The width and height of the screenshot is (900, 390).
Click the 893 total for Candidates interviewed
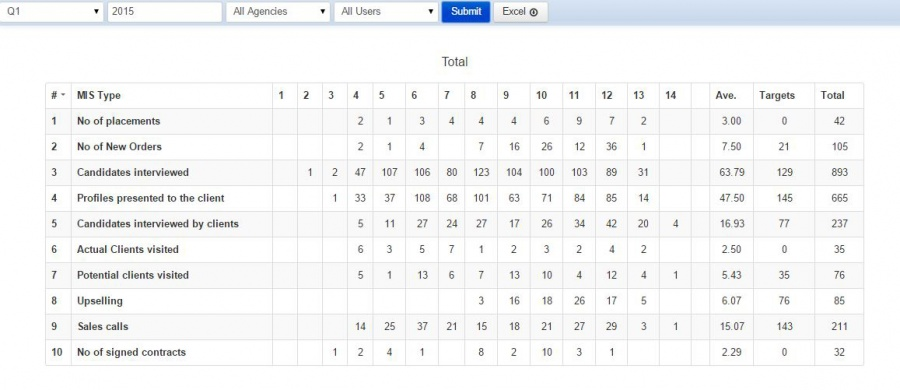pos(839,172)
